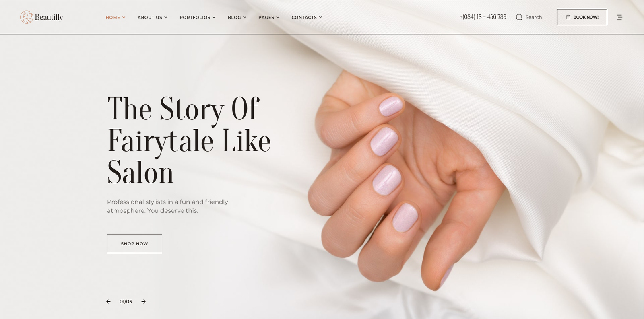Click the Shop Now button
644x319 pixels.
point(134,244)
